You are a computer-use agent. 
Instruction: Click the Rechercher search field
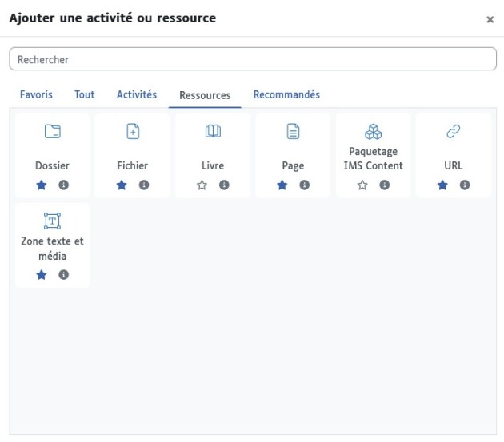pos(252,59)
